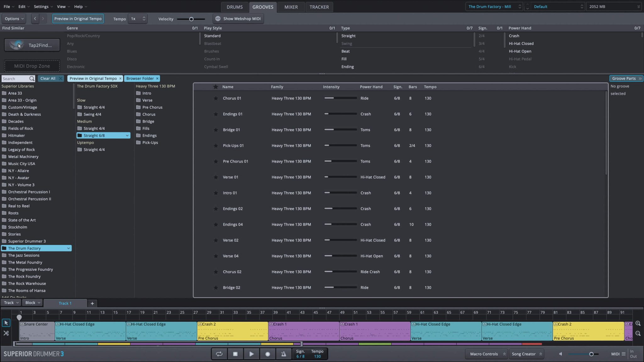This screenshot has width=644, height=362.
Task: Click the Show Webshop MIDI button
Action: pyautogui.click(x=238, y=19)
